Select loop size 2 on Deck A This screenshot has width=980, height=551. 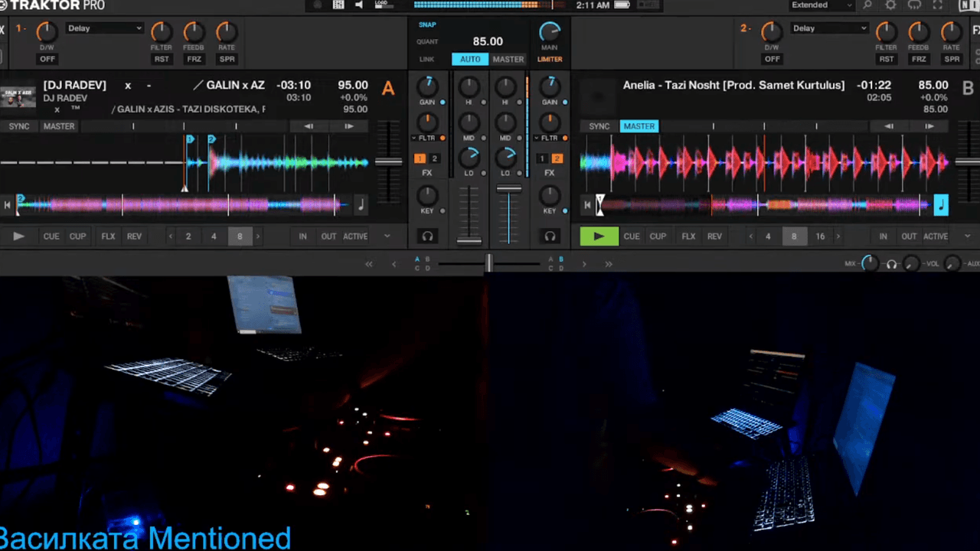pyautogui.click(x=188, y=236)
